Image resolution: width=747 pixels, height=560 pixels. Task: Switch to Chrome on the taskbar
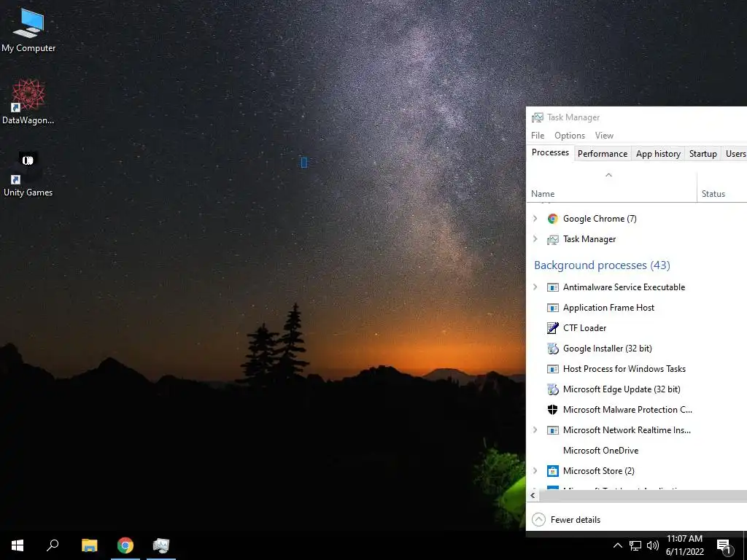pos(125,545)
